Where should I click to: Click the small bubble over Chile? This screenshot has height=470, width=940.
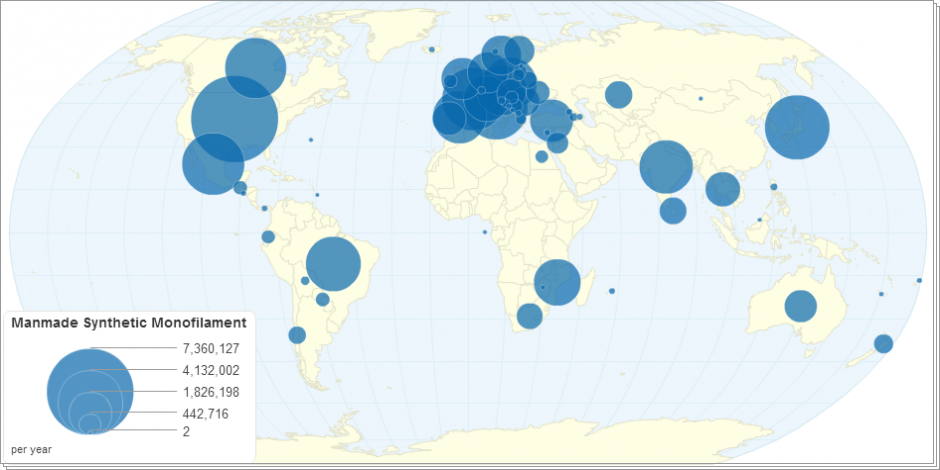pyautogui.click(x=297, y=335)
